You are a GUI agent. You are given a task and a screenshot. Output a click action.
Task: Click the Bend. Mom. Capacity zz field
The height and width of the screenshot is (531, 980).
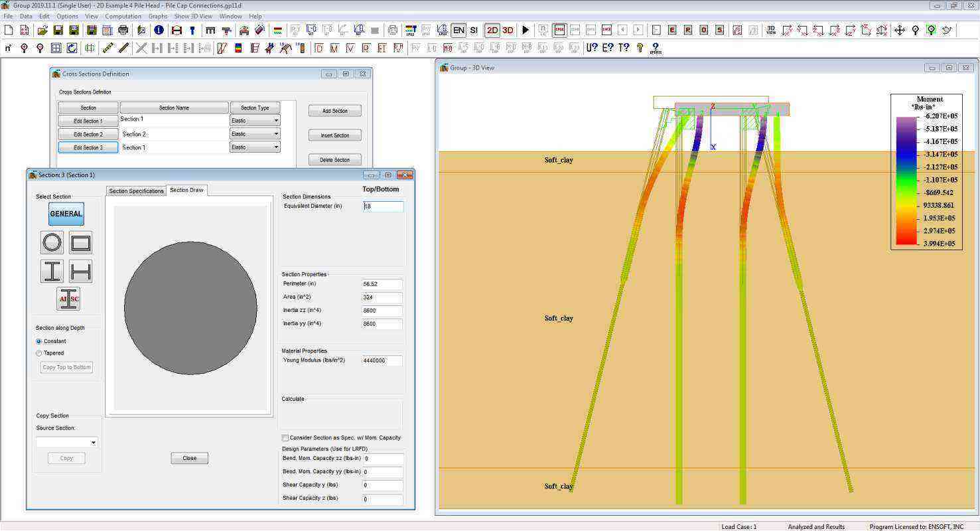pyautogui.click(x=383, y=459)
